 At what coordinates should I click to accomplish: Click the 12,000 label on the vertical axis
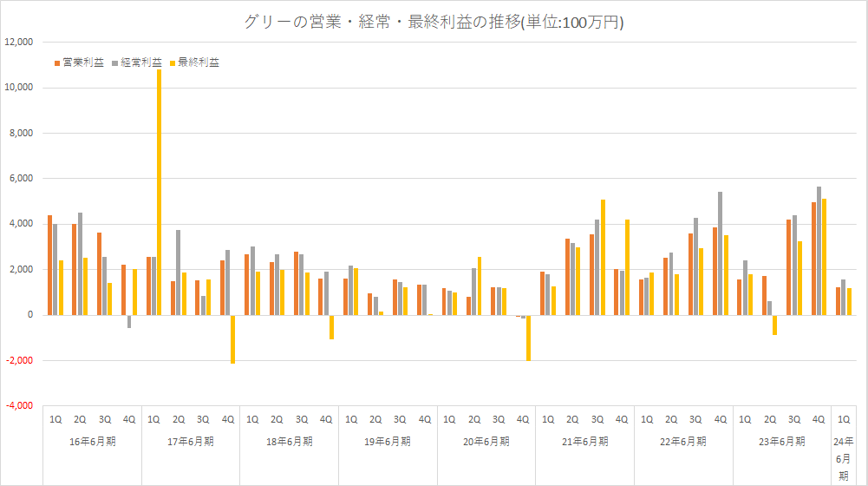(19, 42)
